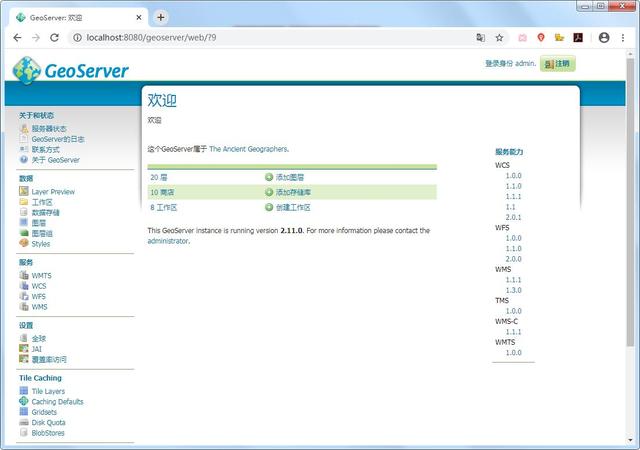Screen dimensions: 640x450
Task: Click the contact information card icon
Action: point(24,149)
